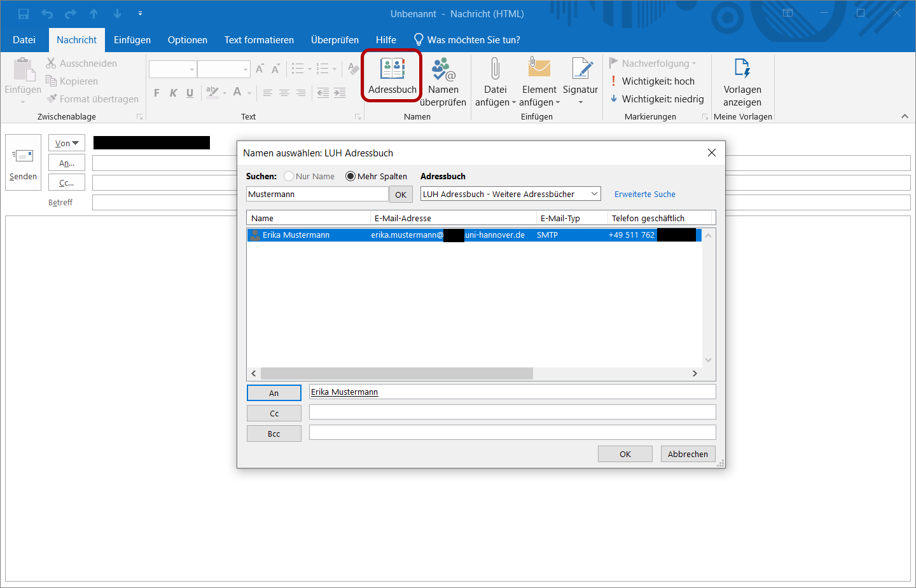Confirm dialog with bottom OK button

click(625, 454)
